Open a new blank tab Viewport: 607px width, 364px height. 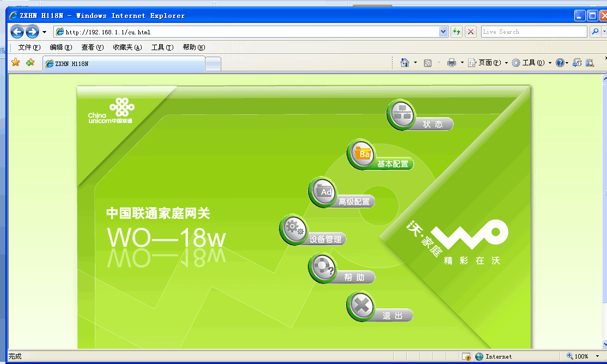213,64
